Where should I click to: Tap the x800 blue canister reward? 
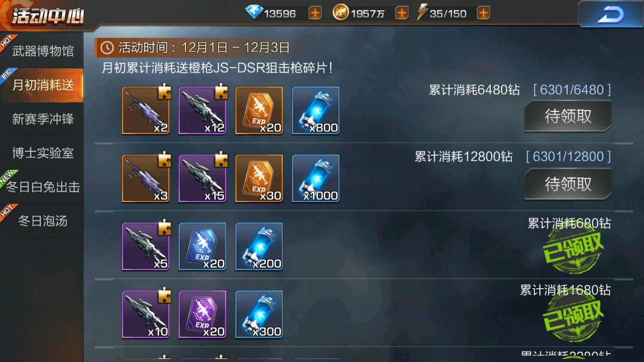click(x=316, y=111)
